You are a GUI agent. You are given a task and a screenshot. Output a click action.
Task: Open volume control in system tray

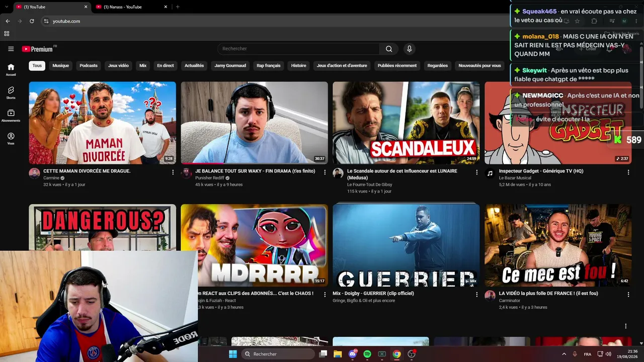coord(609,354)
